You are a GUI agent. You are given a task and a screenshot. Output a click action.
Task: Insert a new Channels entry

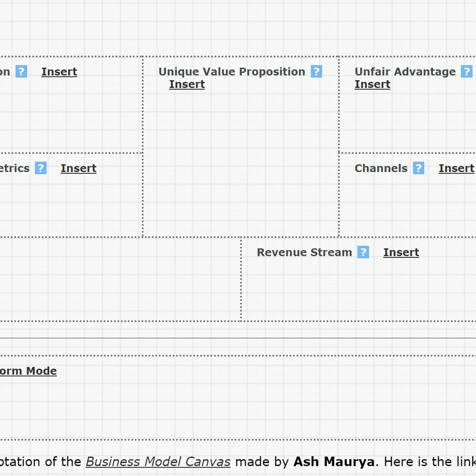[x=456, y=168]
